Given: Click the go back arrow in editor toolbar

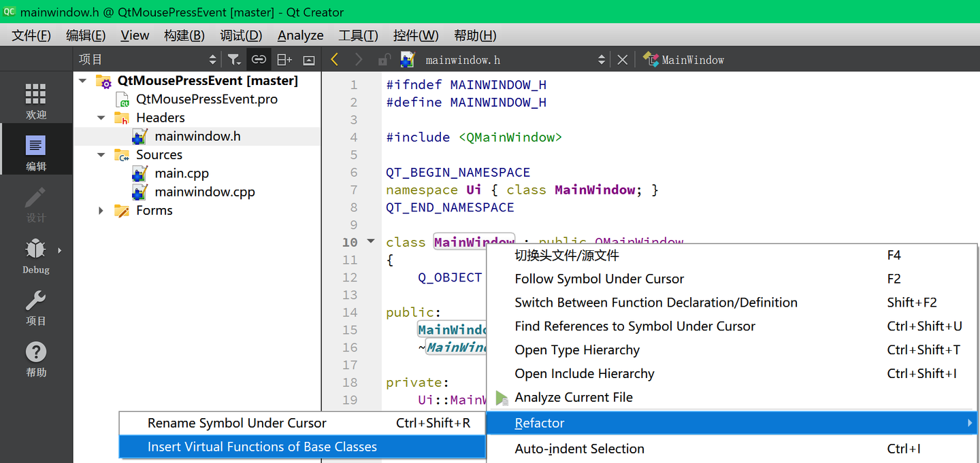Looking at the screenshot, I should pos(334,60).
